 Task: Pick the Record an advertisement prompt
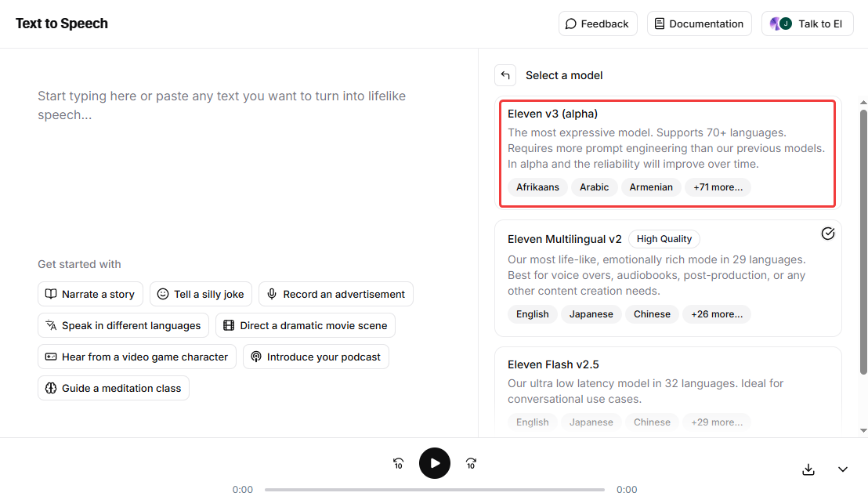point(335,294)
